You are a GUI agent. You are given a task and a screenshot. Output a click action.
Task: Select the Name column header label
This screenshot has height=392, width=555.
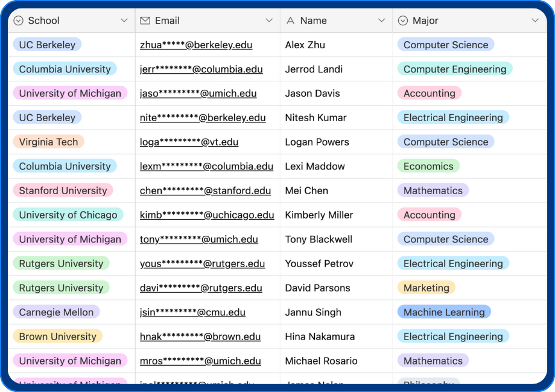[x=313, y=21]
